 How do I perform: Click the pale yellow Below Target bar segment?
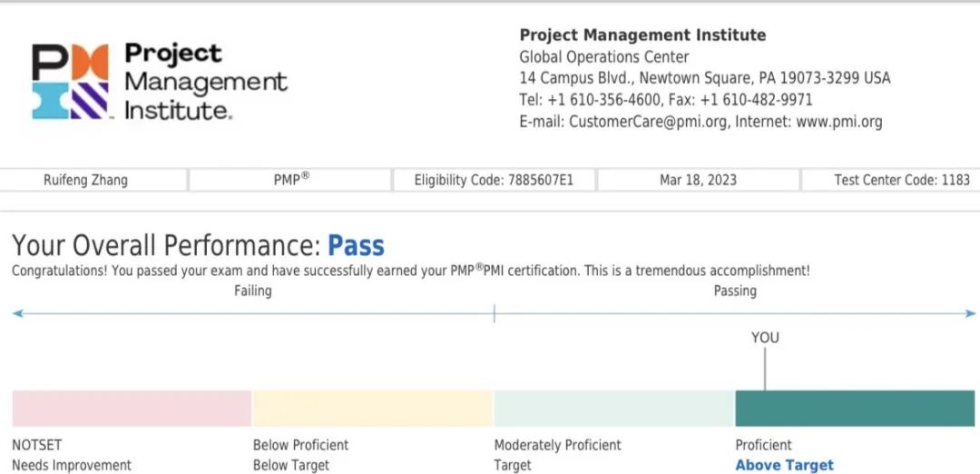[373, 409]
